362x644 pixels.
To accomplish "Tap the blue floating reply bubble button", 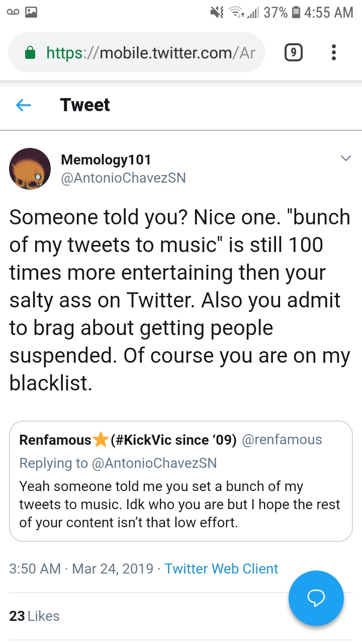I will [316, 598].
